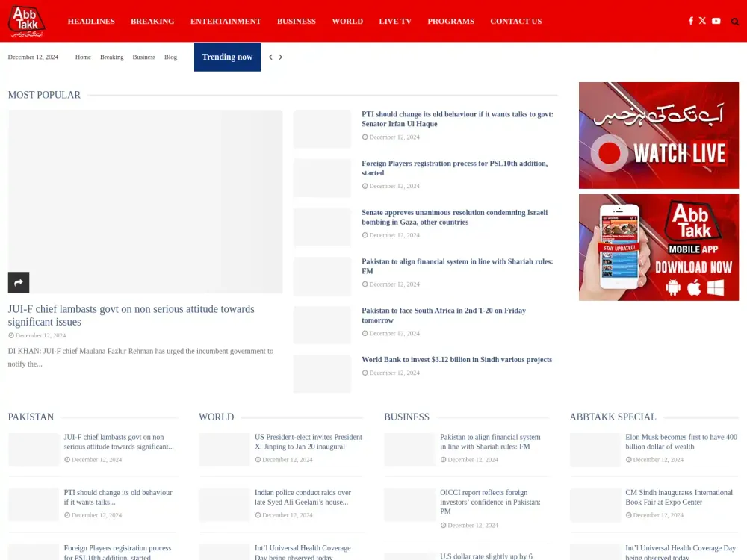The height and width of the screenshot is (560, 747).
Task: Click the AbbTakk logo
Action: pos(25,20)
